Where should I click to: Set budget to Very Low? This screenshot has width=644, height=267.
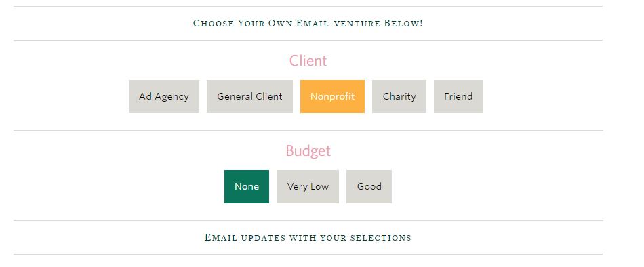click(308, 186)
